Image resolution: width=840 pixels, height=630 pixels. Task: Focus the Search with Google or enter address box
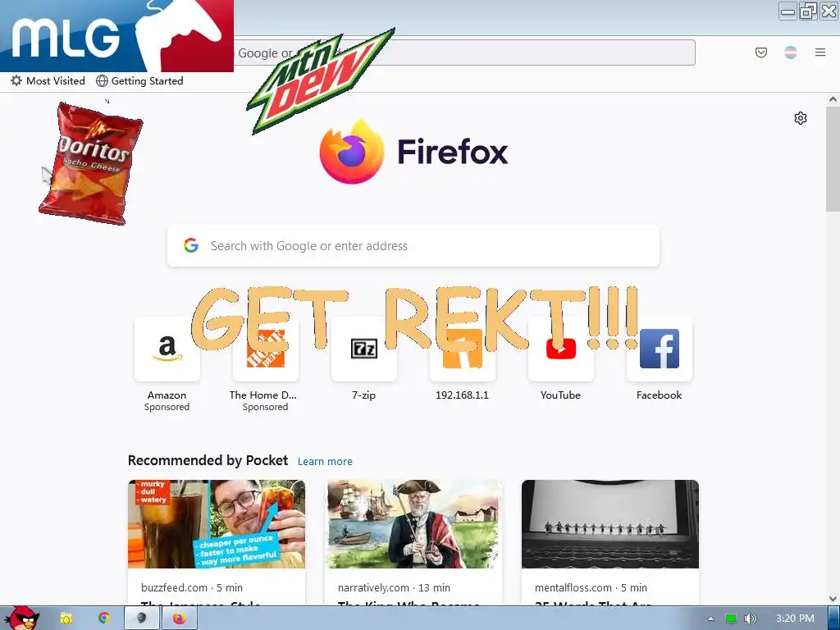click(413, 246)
